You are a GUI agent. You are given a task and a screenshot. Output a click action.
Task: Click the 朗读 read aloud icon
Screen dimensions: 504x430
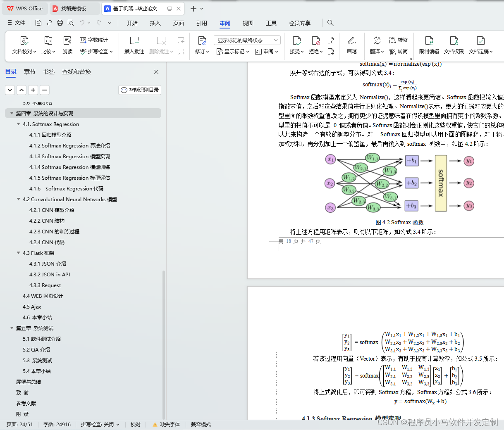coord(67,40)
